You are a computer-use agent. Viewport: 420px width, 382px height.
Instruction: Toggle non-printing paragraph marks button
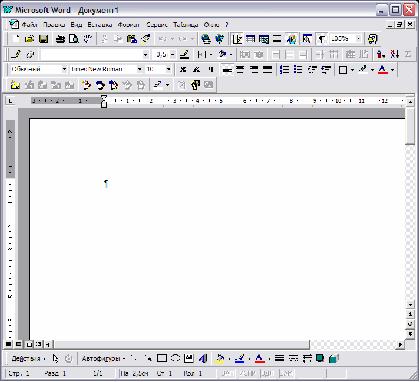321,39
